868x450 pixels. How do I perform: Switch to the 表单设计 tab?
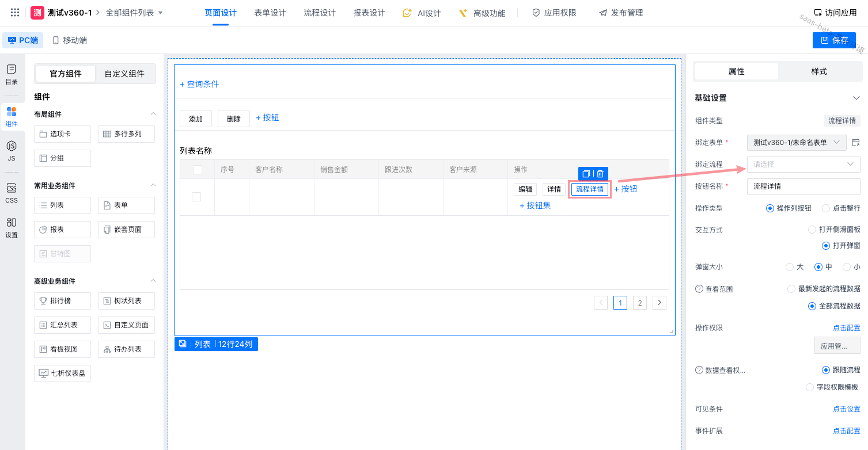tap(270, 13)
